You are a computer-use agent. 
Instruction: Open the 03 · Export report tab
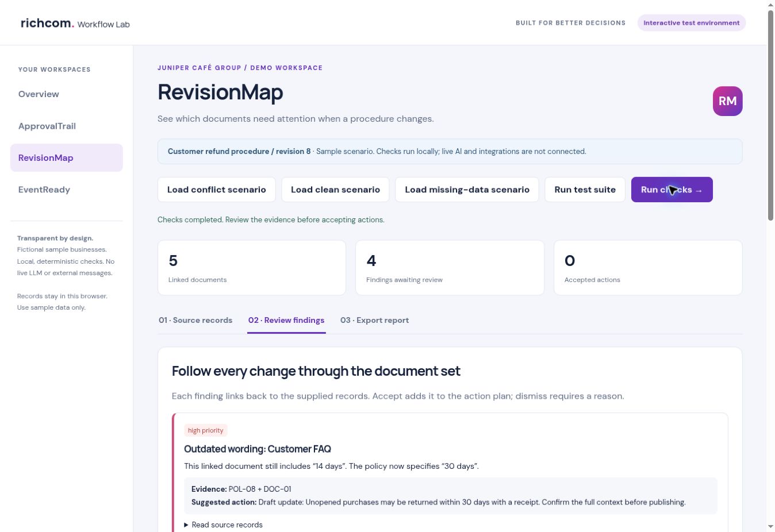coord(374,320)
